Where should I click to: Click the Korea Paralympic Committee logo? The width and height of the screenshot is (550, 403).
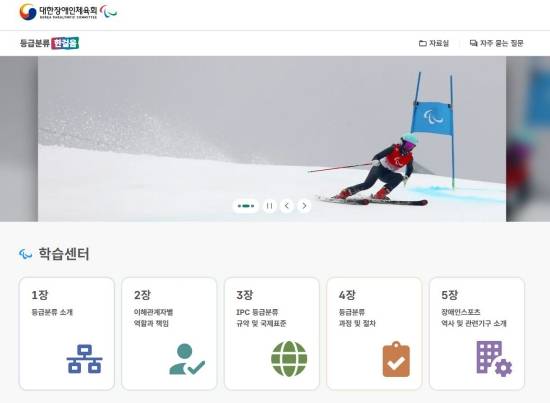click(x=68, y=12)
